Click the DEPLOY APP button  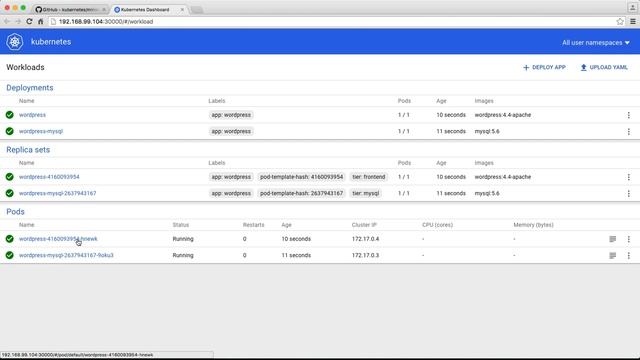(544, 67)
